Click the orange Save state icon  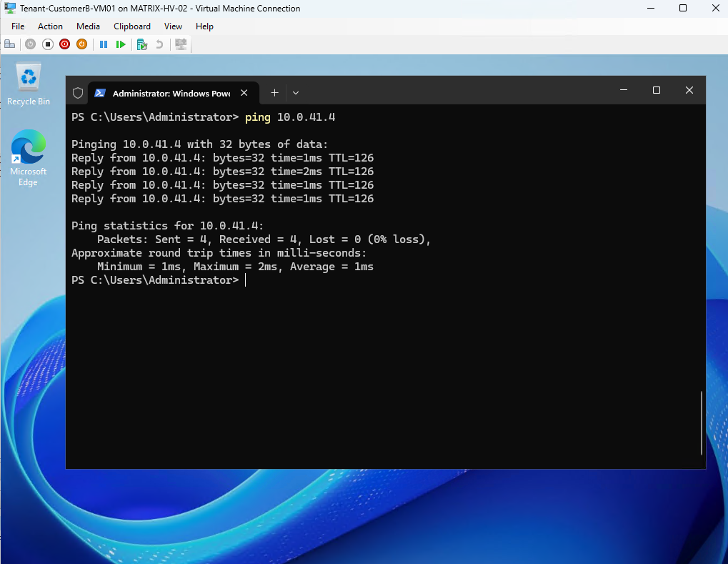(x=81, y=44)
